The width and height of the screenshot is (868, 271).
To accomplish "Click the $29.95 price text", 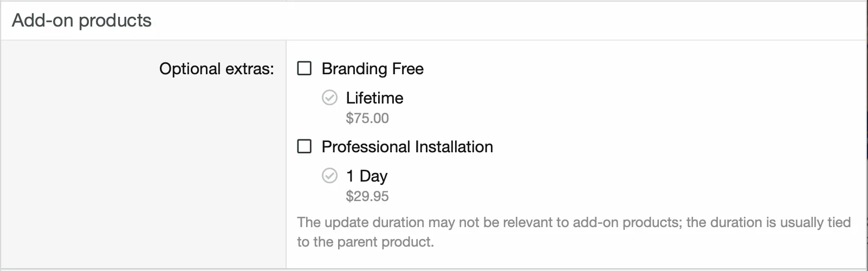I will 367,196.
